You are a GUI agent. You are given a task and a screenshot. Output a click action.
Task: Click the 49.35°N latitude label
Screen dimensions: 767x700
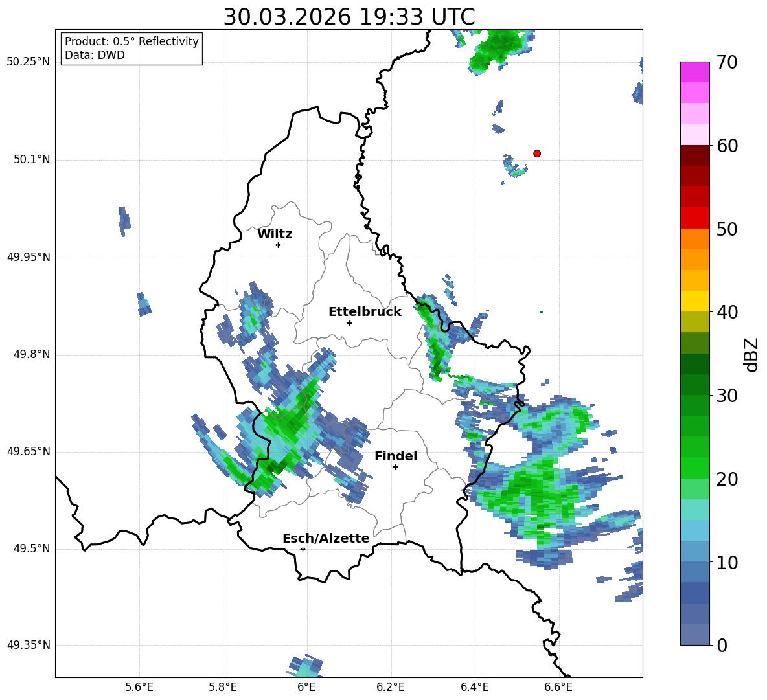[x=28, y=645]
